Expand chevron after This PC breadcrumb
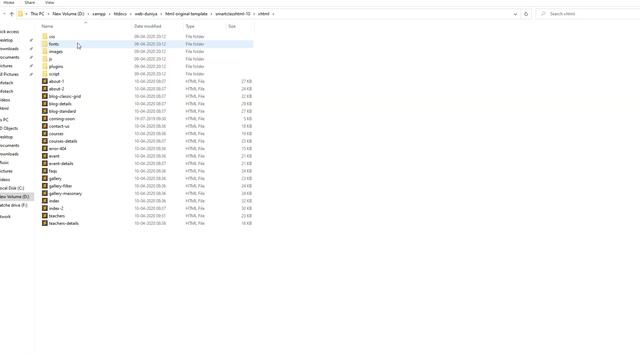 click(48, 14)
